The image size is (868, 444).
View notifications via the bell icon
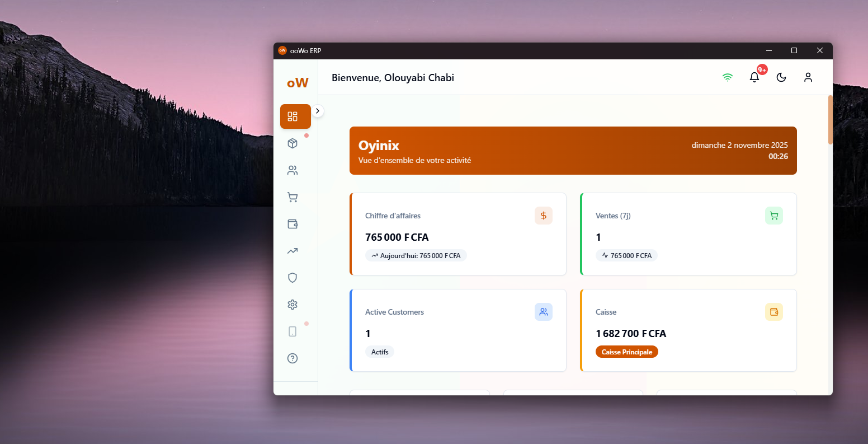click(x=754, y=77)
